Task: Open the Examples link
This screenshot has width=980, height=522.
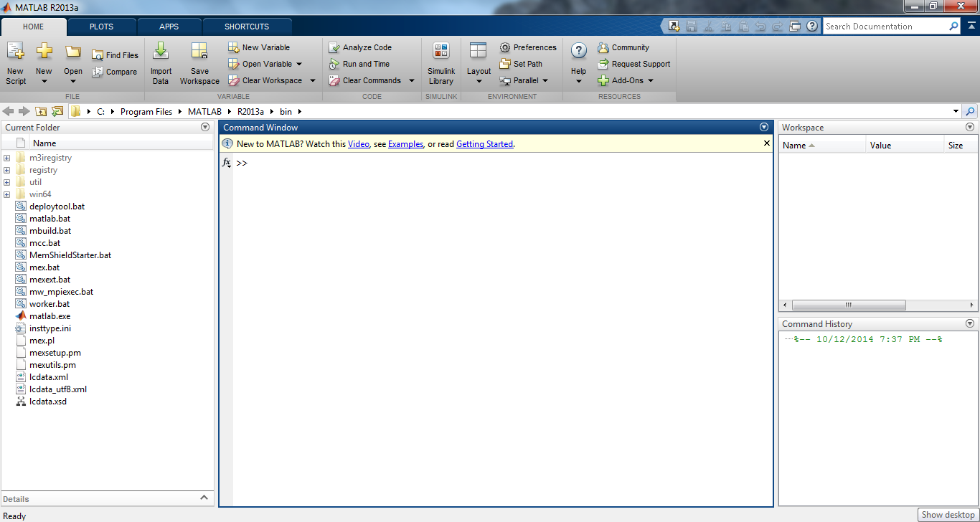Action: tap(406, 144)
